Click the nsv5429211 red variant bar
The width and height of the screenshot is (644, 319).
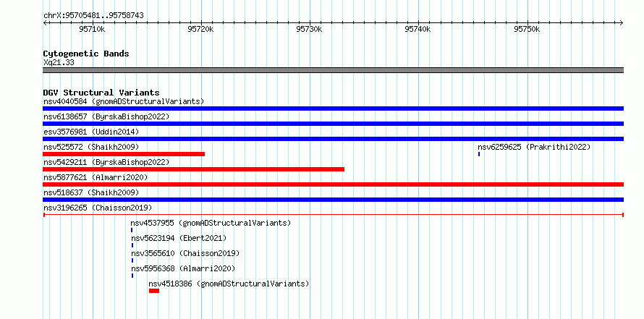(x=193, y=169)
